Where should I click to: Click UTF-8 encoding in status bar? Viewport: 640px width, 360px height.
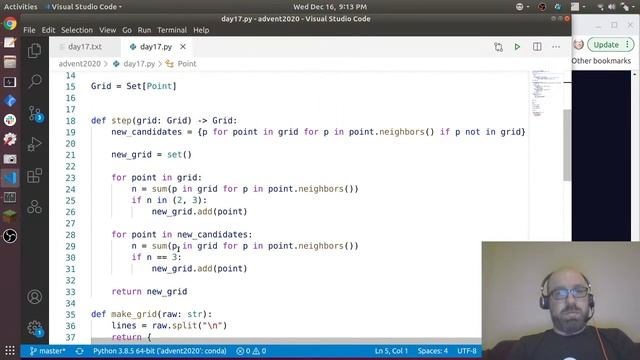(467, 351)
